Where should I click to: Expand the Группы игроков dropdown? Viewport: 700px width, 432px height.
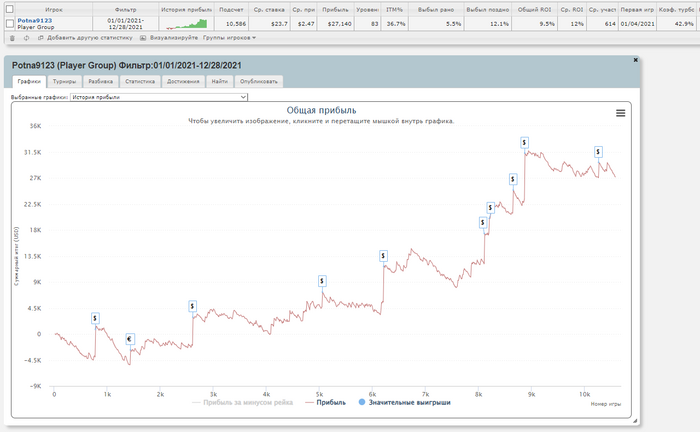coord(229,38)
